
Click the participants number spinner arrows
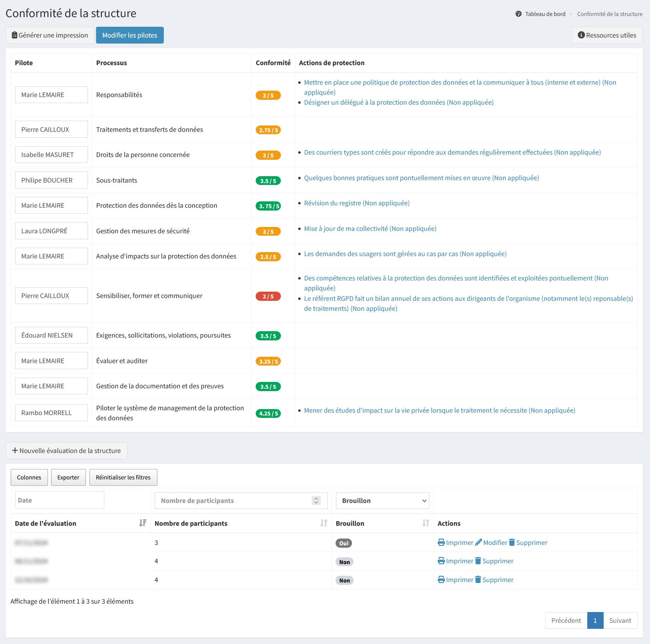(316, 501)
